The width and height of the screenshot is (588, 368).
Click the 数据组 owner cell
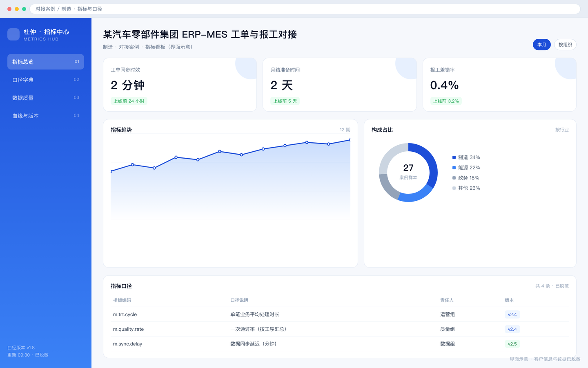(448, 344)
